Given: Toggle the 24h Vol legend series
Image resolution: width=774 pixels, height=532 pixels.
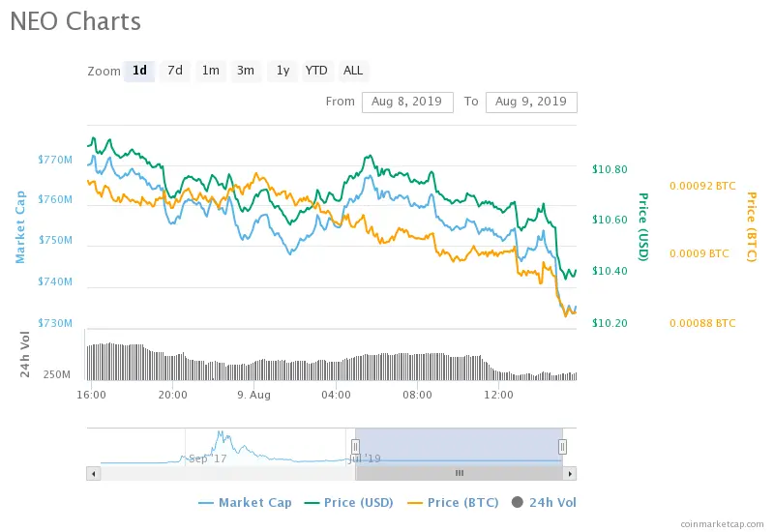Looking at the screenshot, I should tap(544, 502).
